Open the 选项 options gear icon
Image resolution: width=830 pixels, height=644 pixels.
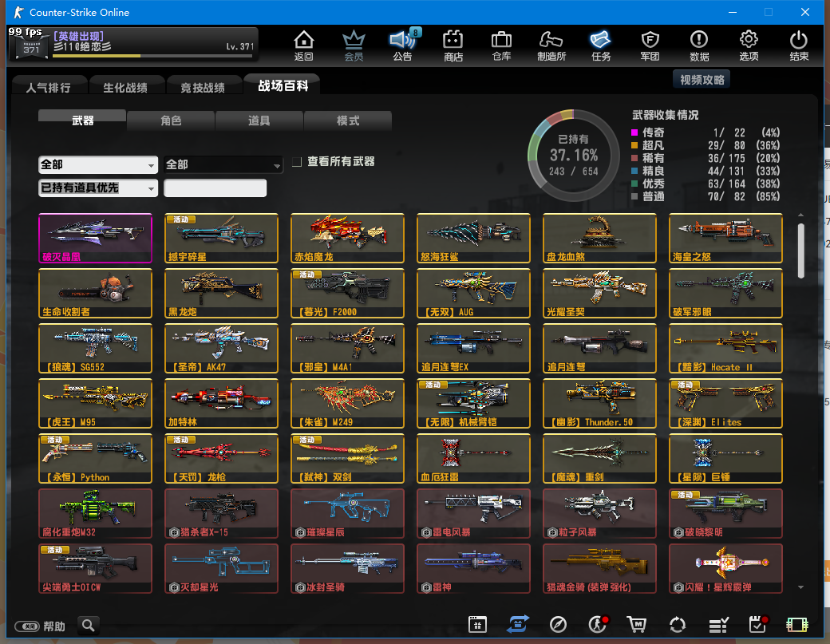pyautogui.click(x=749, y=45)
